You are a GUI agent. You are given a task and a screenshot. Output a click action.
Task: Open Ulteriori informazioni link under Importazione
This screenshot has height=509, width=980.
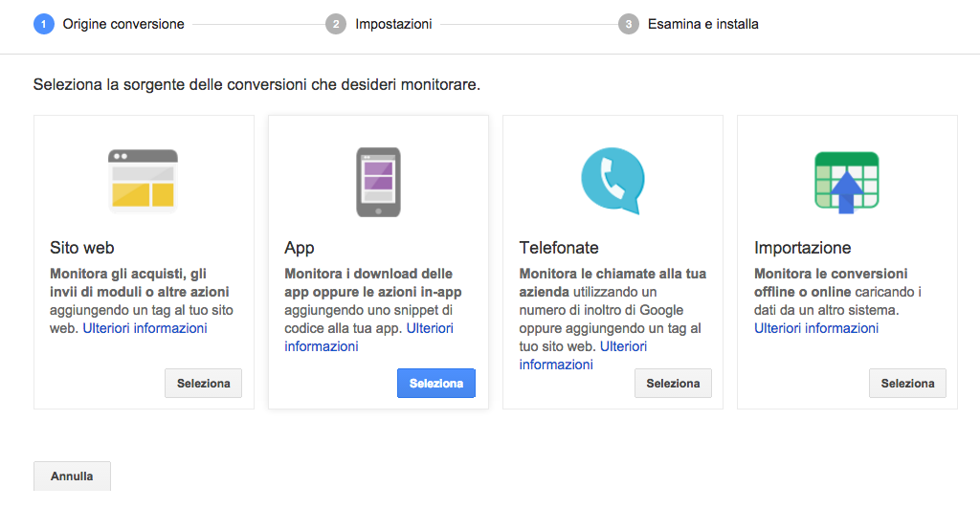pyautogui.click(x=816, y=328)
